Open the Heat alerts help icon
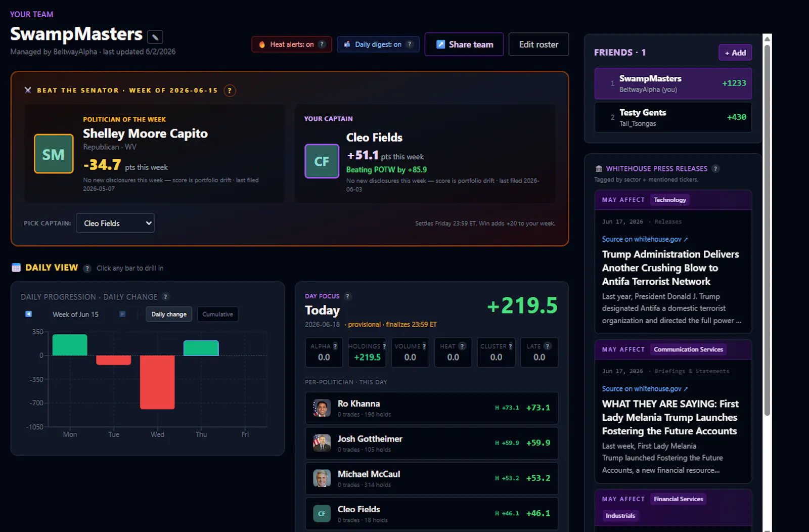 pos(322,45)
